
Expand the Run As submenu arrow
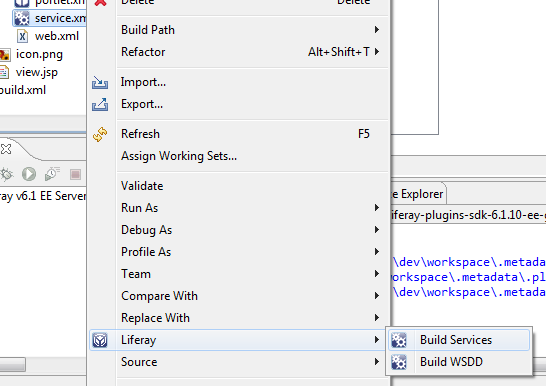tap(376, 208)
